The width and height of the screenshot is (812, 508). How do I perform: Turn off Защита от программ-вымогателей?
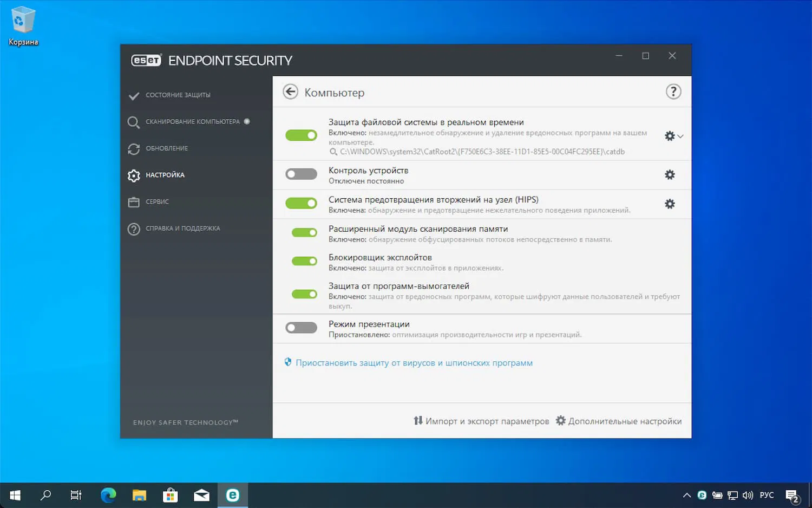304,294
